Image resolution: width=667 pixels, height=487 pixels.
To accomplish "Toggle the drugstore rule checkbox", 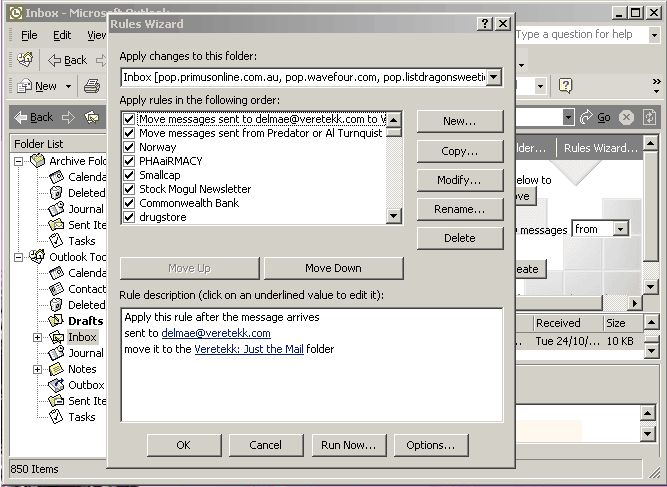I will [x=129, y=217].
